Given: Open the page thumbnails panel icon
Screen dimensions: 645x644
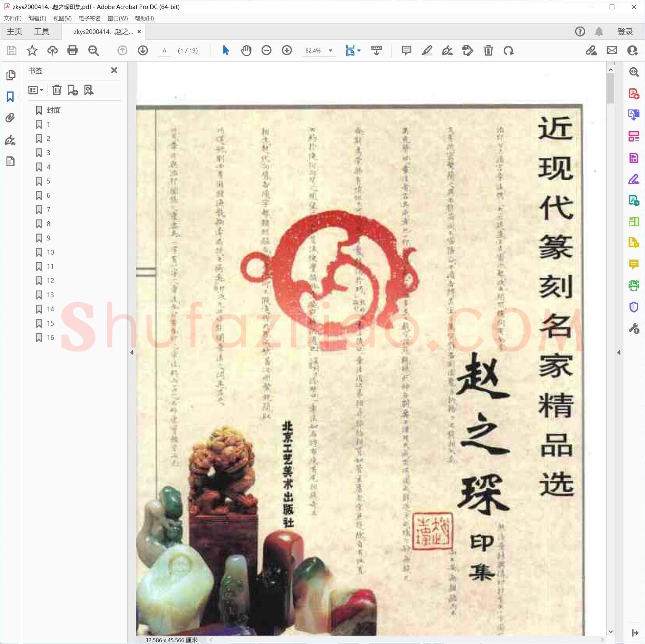Looking at the screenshot, I should [10, 75].
